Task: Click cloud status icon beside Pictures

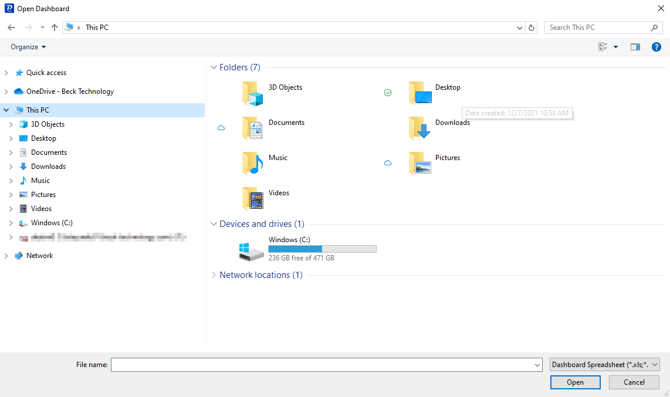Action: point(388,163)
